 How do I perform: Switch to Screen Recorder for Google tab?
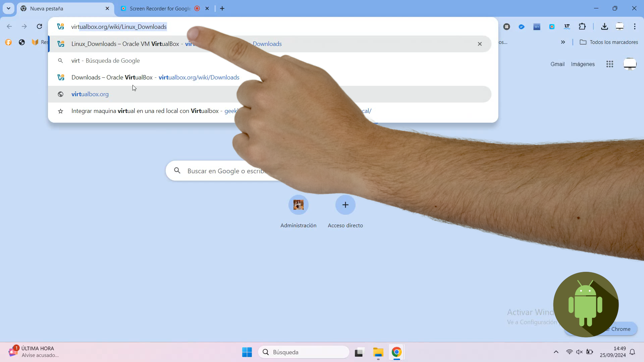pos(160,8)
